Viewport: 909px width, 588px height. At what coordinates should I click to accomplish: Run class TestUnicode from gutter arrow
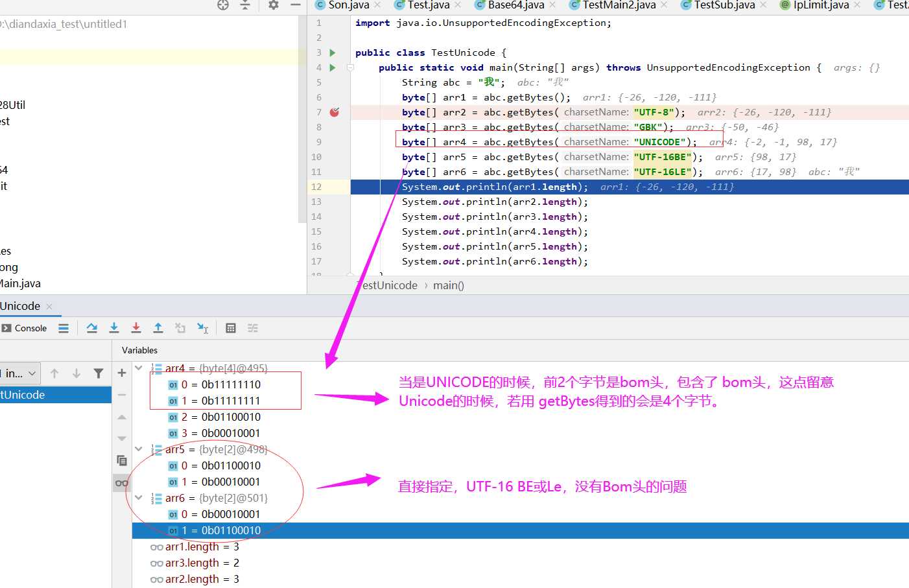click(x=333, y=53)
